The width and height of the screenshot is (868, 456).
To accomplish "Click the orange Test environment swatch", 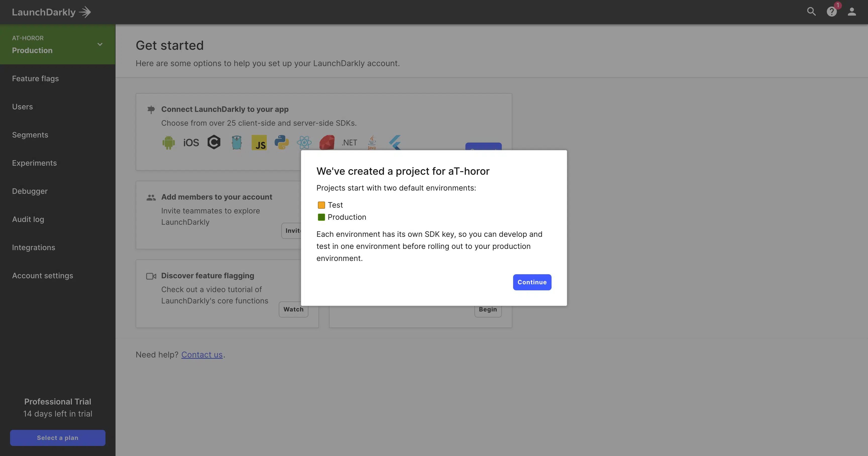I will (321, 205).
